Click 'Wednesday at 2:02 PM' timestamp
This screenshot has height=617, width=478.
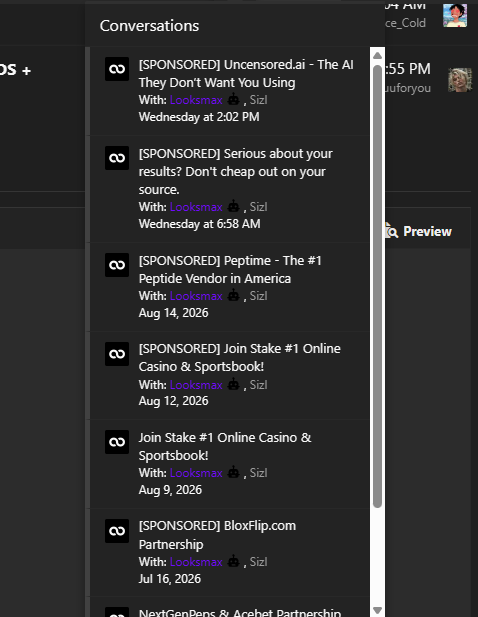click(x=199, y=117)
